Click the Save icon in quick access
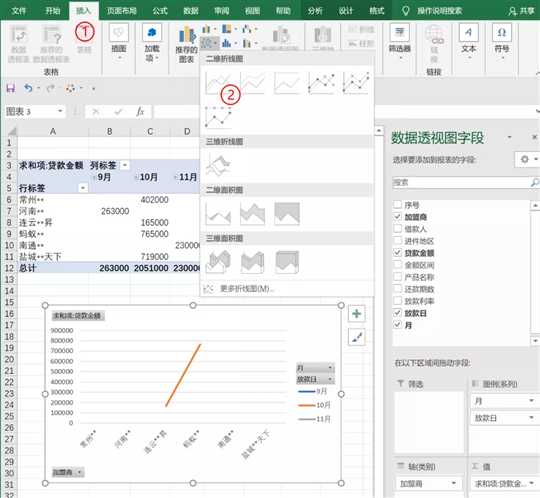This screenshot has height=498, width=540. pyautogui.click(x=11, y=89)
